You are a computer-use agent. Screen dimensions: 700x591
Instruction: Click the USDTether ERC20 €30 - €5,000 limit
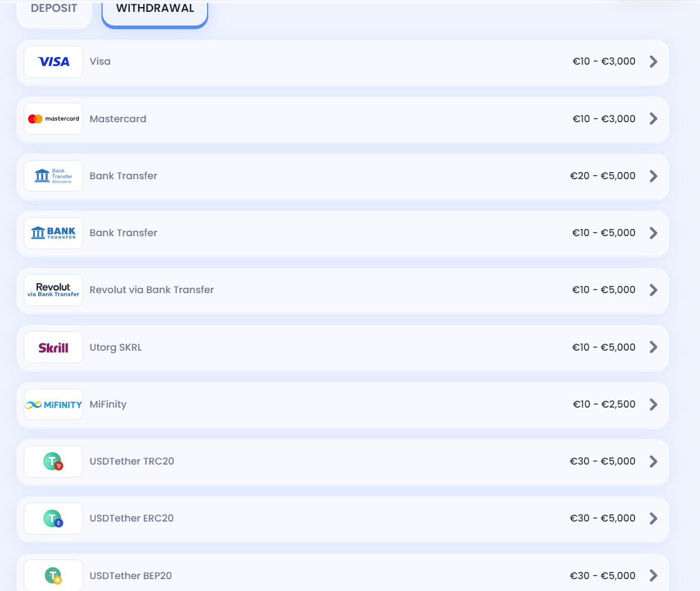pos(602,519)
